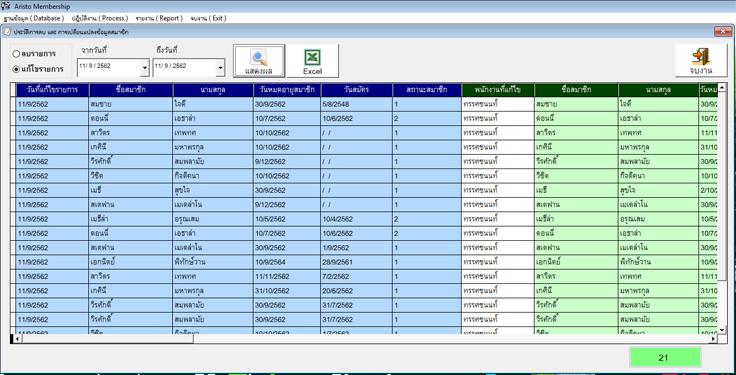
Task: Select the อรุณแสม cell in blue surname column
Action: 213,219
